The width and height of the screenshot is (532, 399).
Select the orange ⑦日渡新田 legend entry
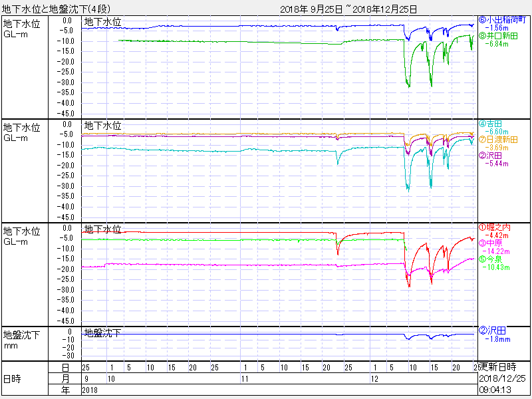coord(503,140)
